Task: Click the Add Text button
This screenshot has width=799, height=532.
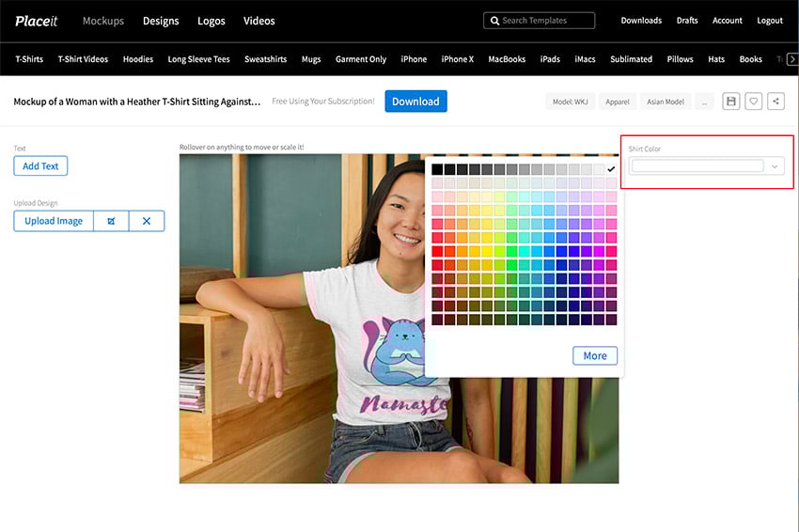Action: pos(40,166)
